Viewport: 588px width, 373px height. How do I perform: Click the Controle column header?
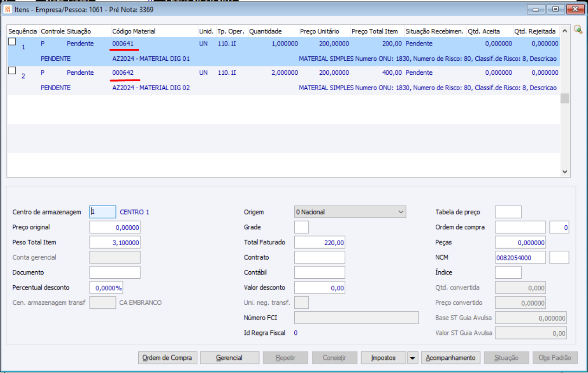[52, 31]
